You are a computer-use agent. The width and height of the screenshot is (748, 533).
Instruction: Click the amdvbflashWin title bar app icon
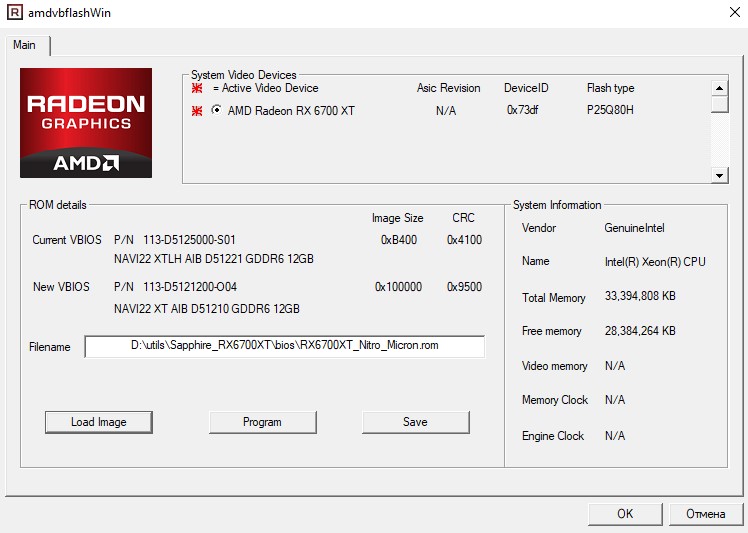[x=14, y=12]
